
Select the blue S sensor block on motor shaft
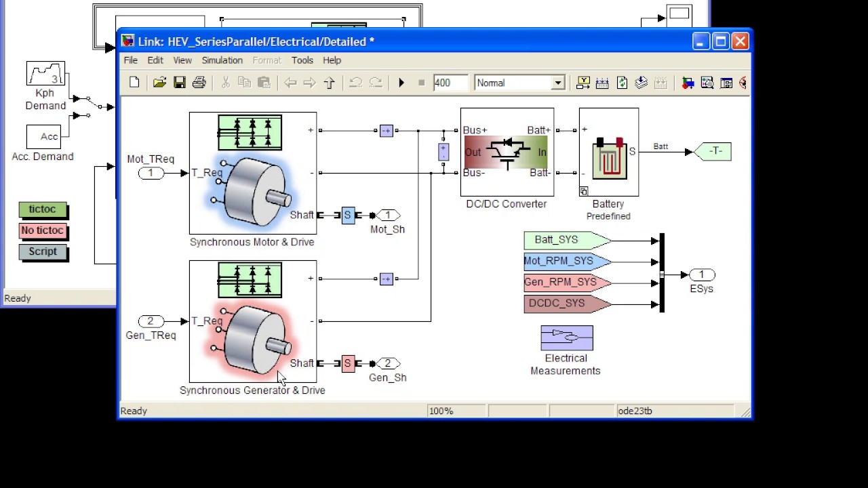[x=348, y=216]
